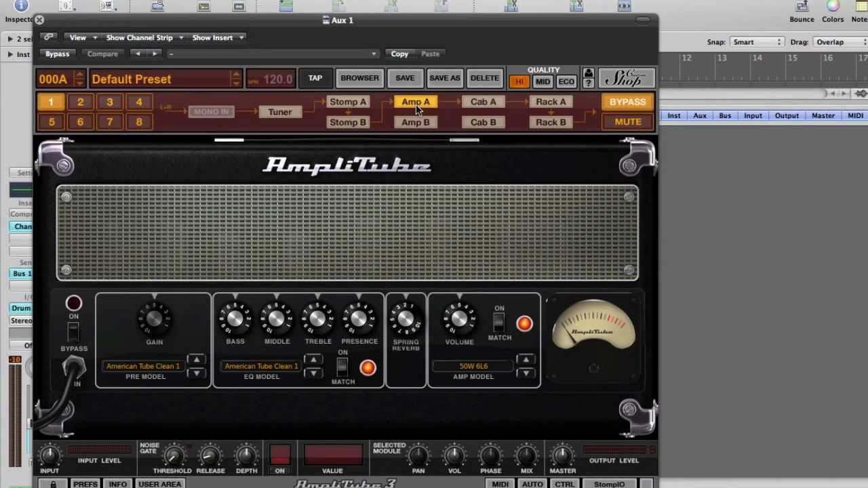Open the View dropdown menu
This screenshot has height=488, width=868.
(x=83, y=37)
